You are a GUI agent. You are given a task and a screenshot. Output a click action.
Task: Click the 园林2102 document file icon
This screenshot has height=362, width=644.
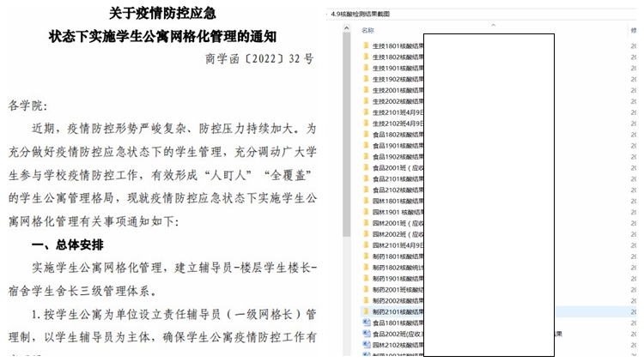coord(366,345)
